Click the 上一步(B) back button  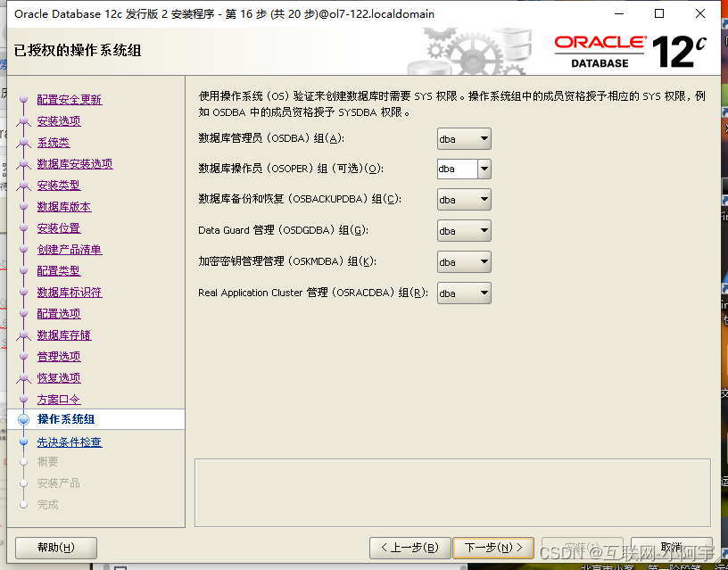pyautogui.click(x=410, y=548)
